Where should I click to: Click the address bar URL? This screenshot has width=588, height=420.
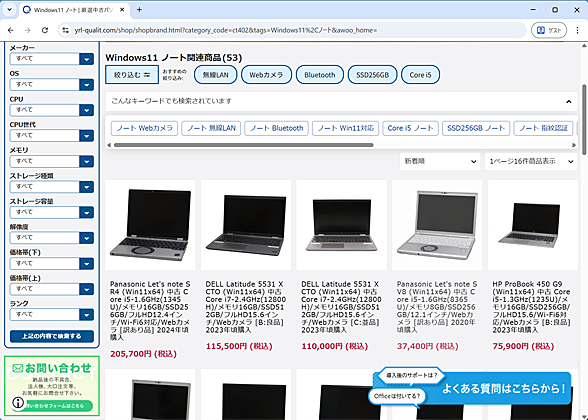tap(226, 30)
